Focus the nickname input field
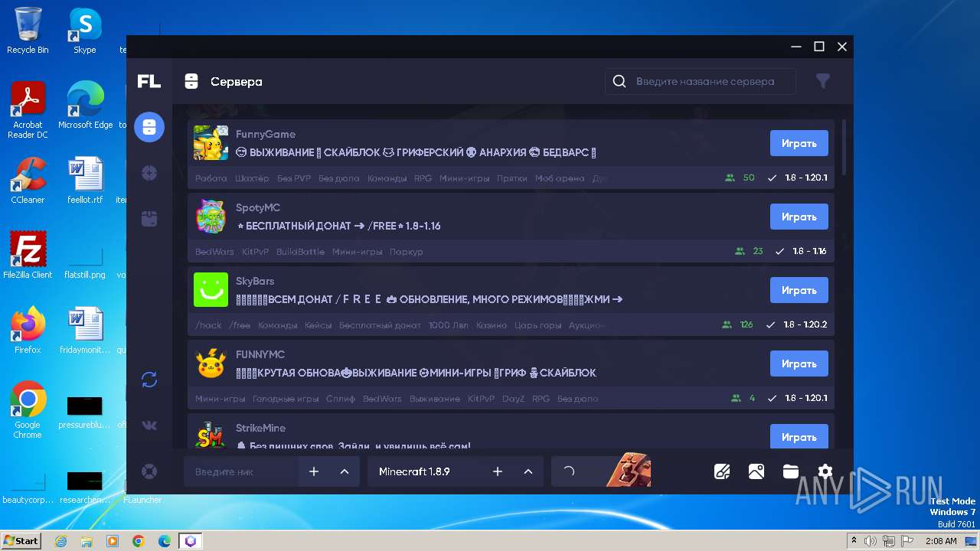Image resolution: width=980 pixels, height=551 pixels. click(241, 471)
